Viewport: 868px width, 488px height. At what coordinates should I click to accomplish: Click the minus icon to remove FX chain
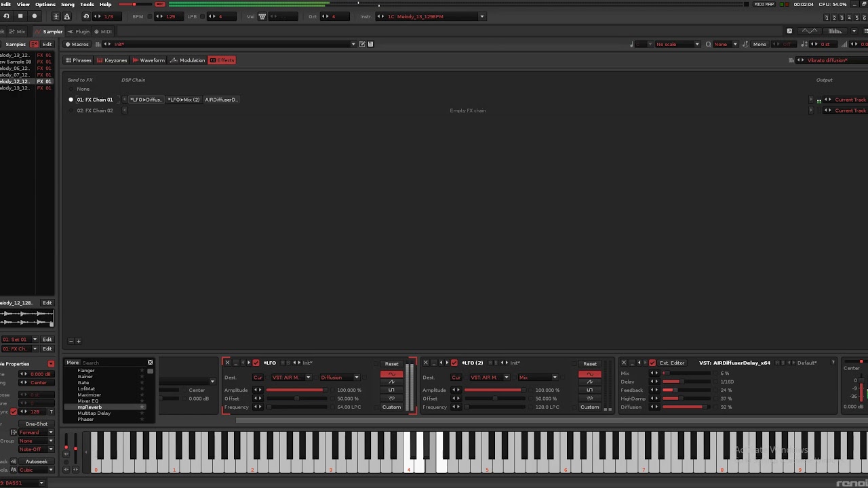71,341
